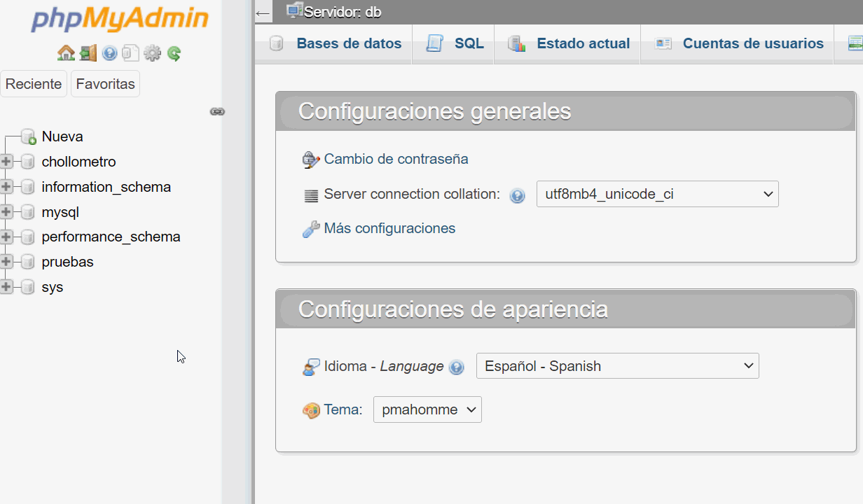Select the pruebas database name
This screenshot has width=863, height=504.
(x=68, y=262)
